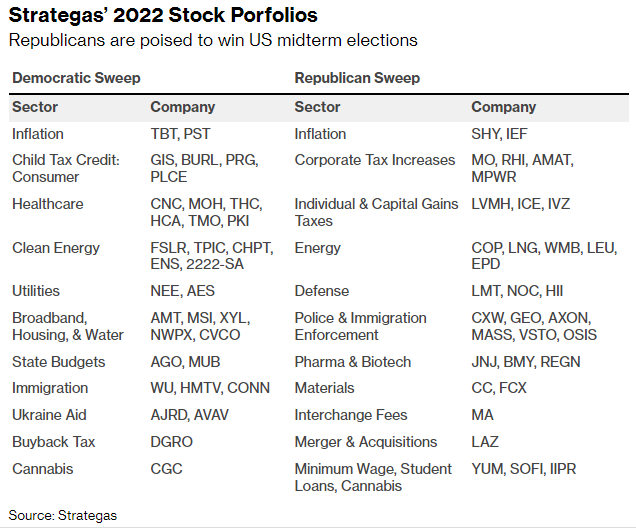Click the YUM, SOFI, IIPR tickers

(x=523, y=468)
